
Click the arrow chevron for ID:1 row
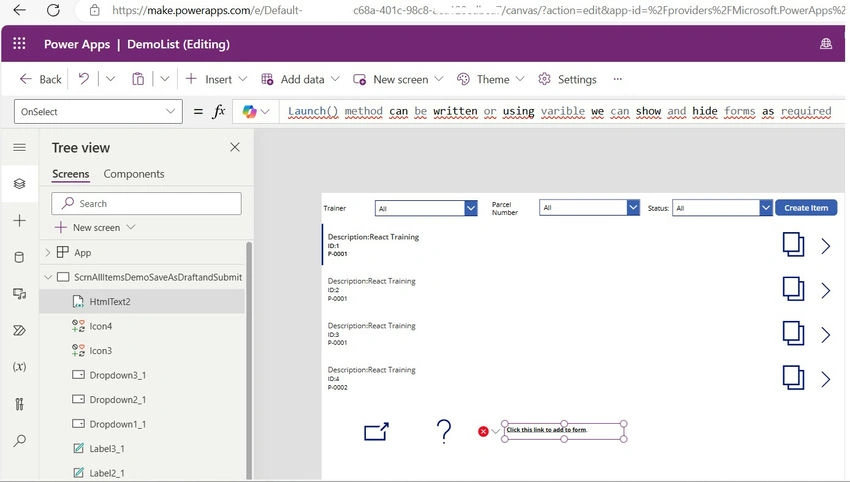pyautogui.click(x=826, y=246)
